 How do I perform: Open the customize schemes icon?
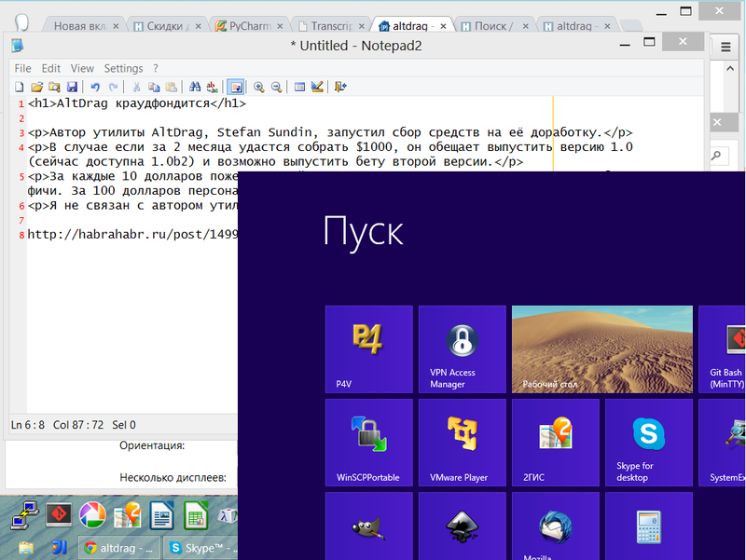point(317,87)
